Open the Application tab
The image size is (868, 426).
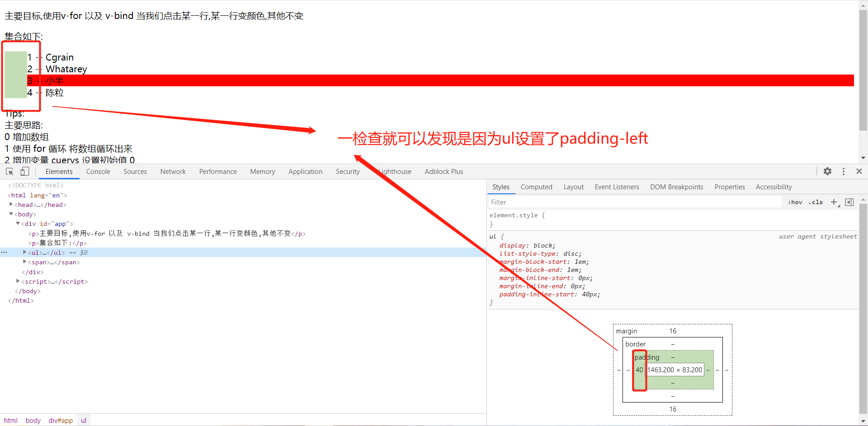pos(306,172)
